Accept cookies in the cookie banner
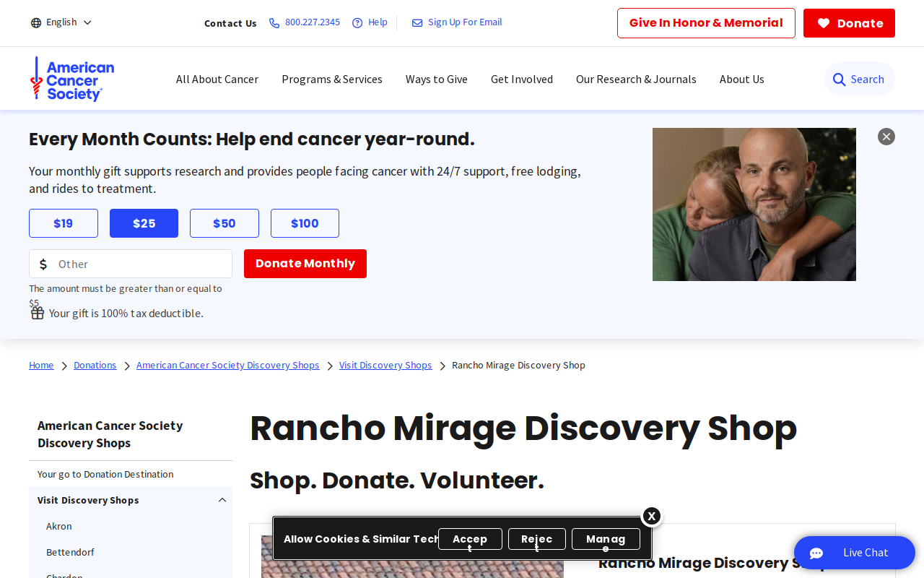Screen dimensions: 924x578 click(470, 539)
